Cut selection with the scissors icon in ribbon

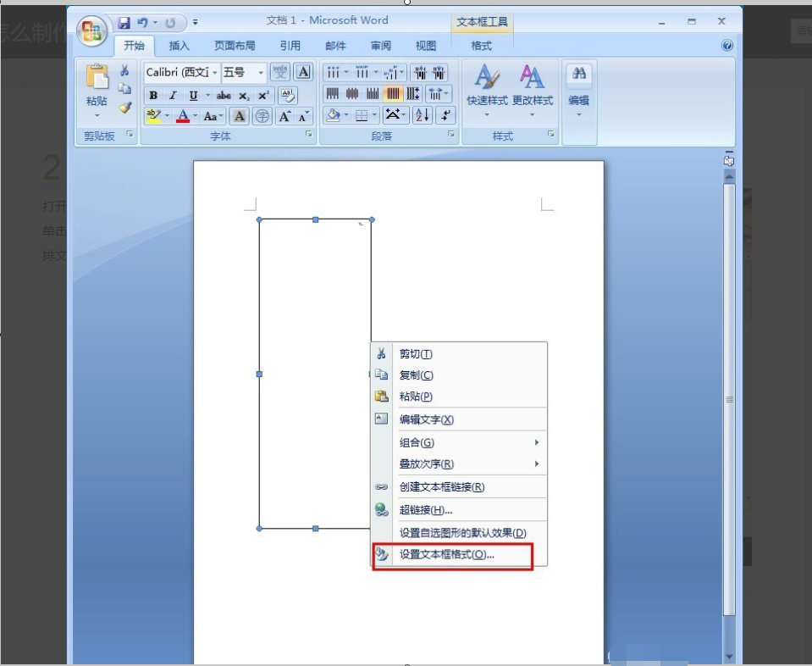point(124,70)
